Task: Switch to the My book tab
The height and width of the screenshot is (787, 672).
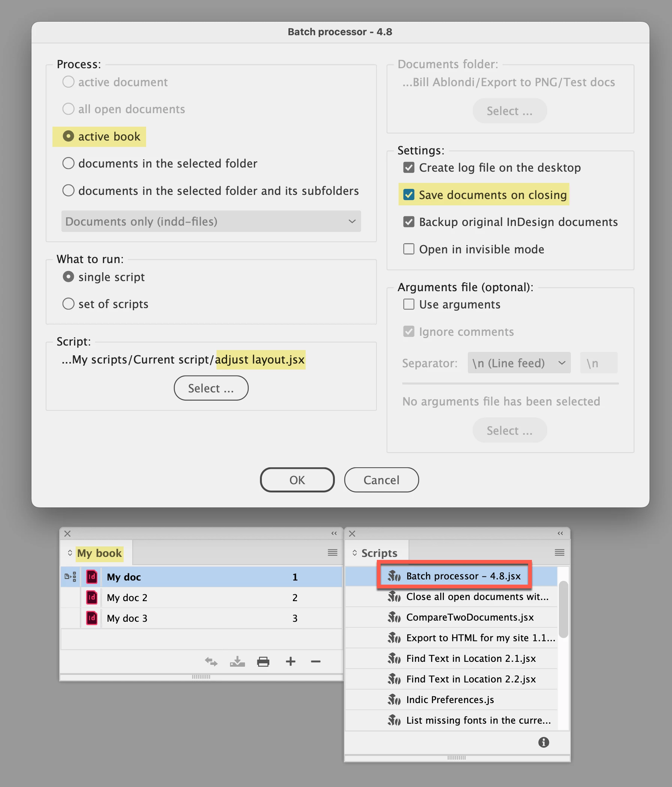Action: (x=100, y=553)
